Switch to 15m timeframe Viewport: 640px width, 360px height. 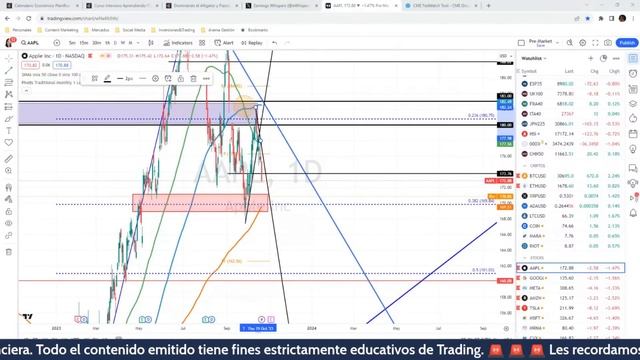[84, 43]
